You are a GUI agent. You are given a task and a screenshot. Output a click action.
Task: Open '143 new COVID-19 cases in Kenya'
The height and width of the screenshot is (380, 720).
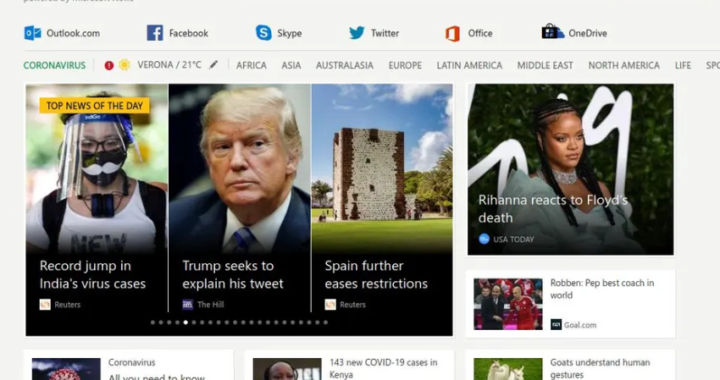(383, 368)
